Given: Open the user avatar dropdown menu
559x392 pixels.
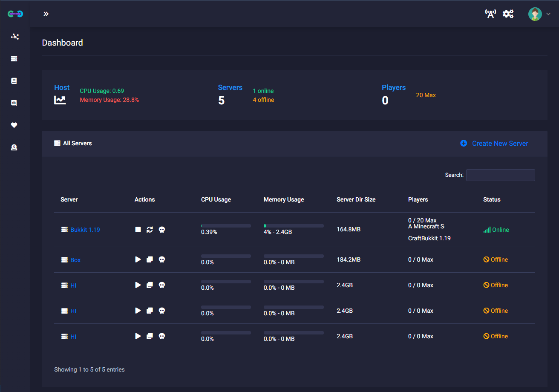Looking at the screenshot, I should pyautogui.click(x=539, y=14).
